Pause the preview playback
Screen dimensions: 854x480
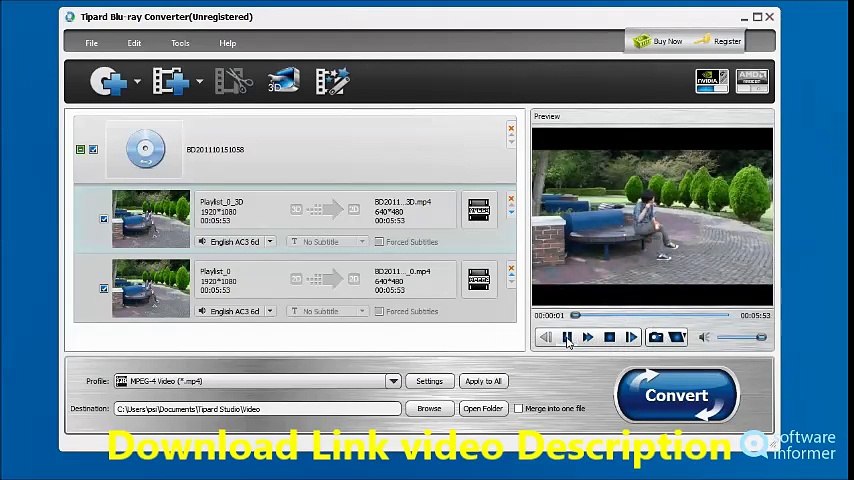(566, 337)
